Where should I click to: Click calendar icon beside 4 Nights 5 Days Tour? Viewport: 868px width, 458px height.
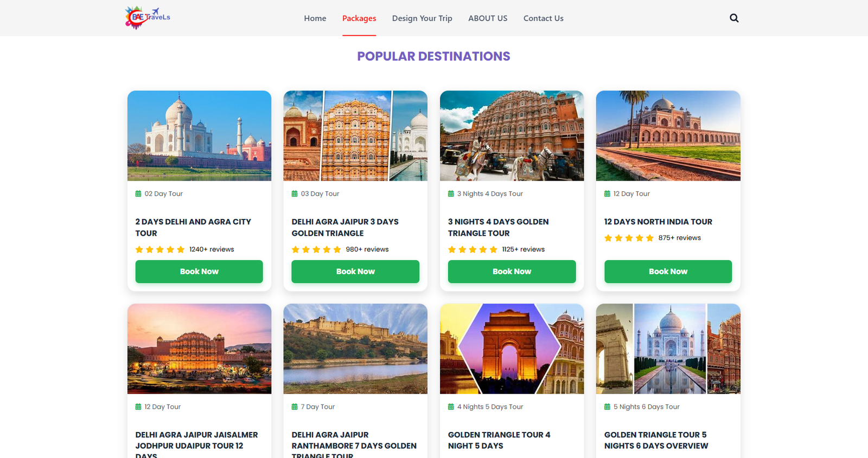point(451,407)
